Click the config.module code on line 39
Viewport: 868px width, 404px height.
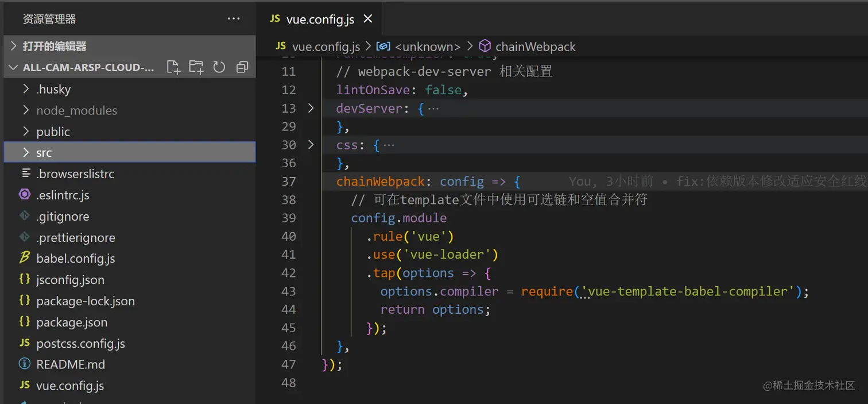[399, 218]
